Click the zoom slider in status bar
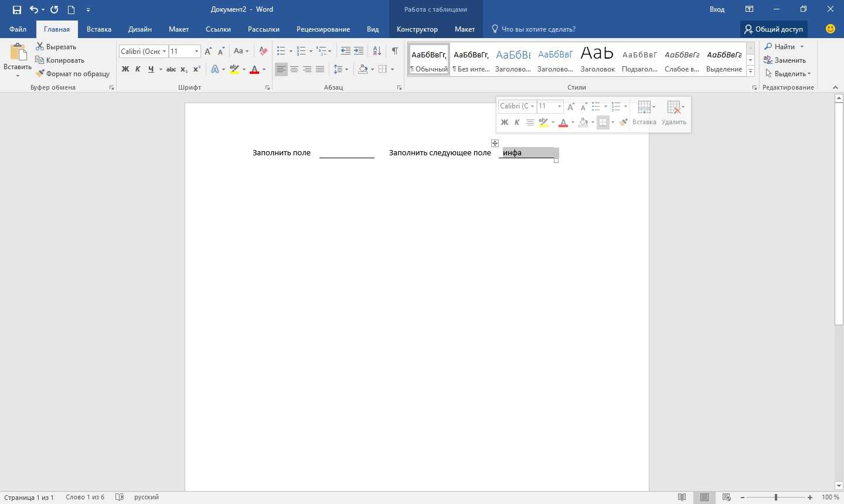 click(775, 498)
